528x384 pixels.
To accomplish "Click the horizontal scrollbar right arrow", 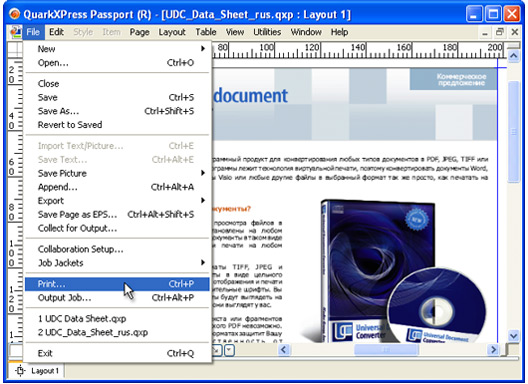I will tap(493, 350).
